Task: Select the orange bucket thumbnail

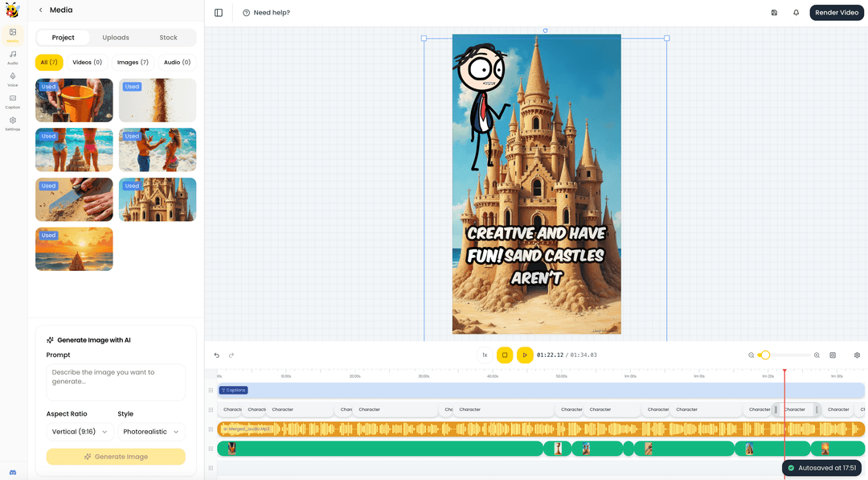Action: [x=74, y=101]
